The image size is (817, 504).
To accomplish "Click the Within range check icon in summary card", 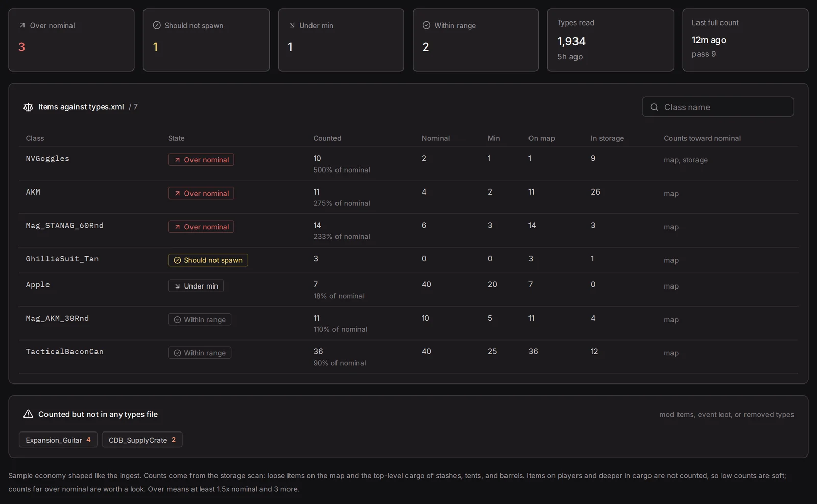I will [x=426, y=25].
